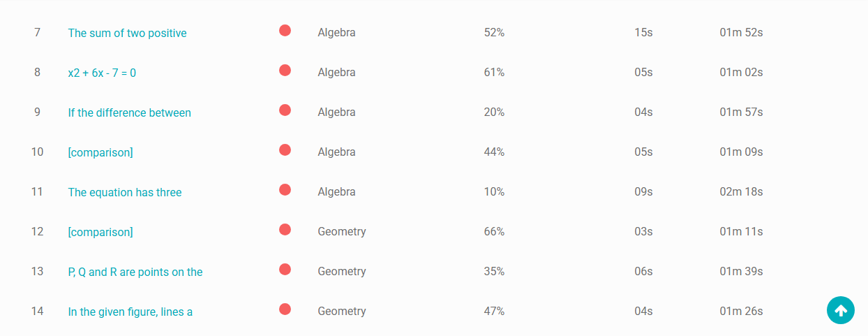Click the scroll-to-top arrow button
868x336 pixels.
(841, 311)
